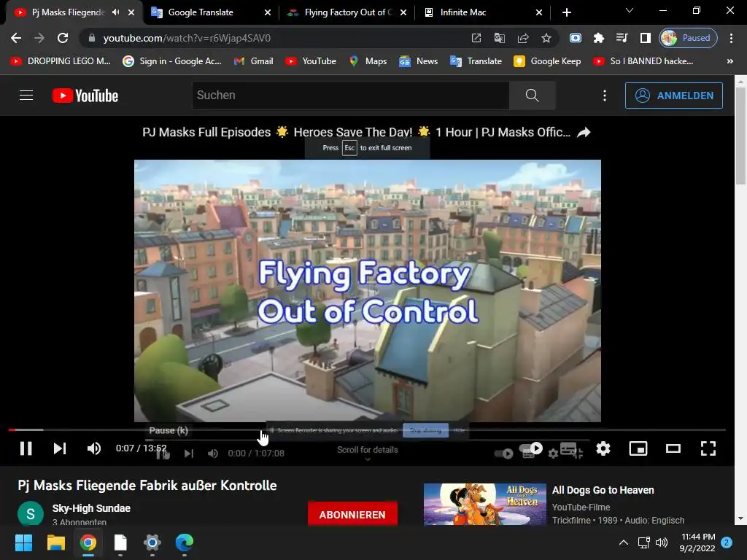The image size is (747, 560).
Task: Open a new browser tab
Action: [566, 12]
